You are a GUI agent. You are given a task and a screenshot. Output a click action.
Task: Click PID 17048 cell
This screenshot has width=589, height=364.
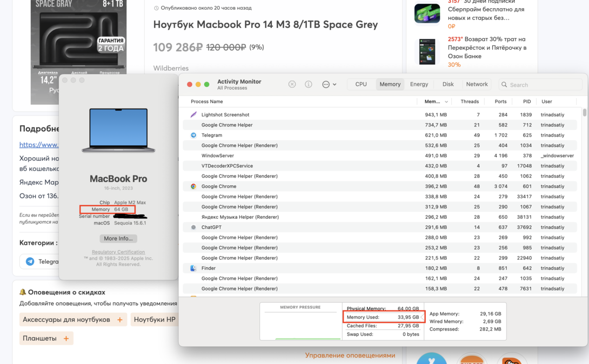click(x=524, y=165)
